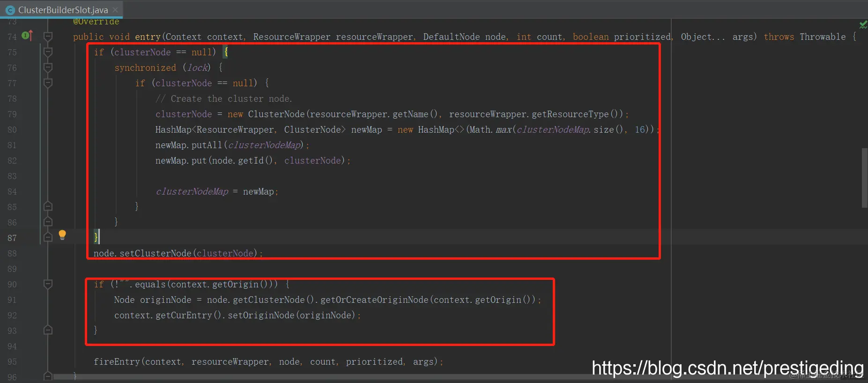868x383 pixels.
Task: Click 'new ClusterNode' on line 79
Action: 266,114
